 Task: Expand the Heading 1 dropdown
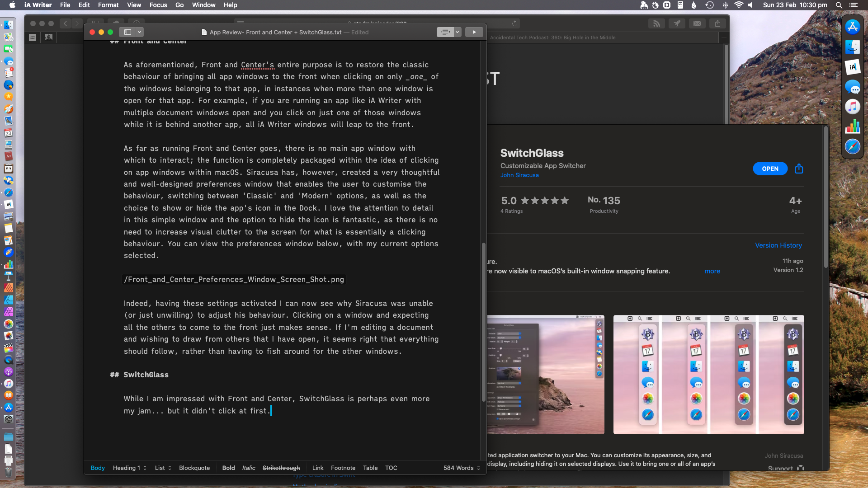(x=130, y=468)
